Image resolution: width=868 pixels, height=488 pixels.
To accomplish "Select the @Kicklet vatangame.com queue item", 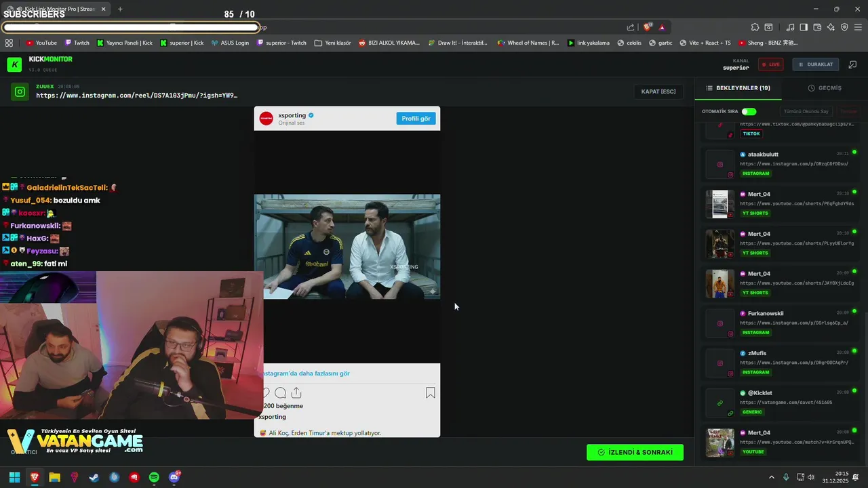I will pos(781,403).
